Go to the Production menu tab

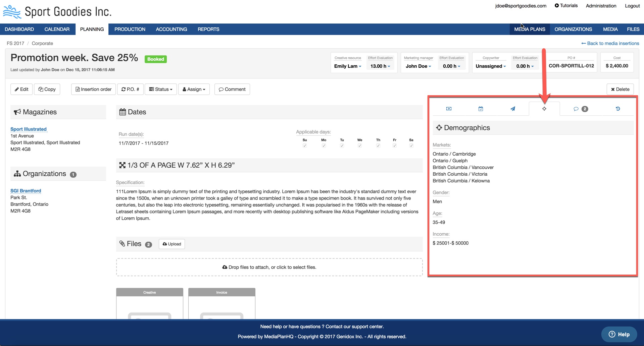coord(130,29)
